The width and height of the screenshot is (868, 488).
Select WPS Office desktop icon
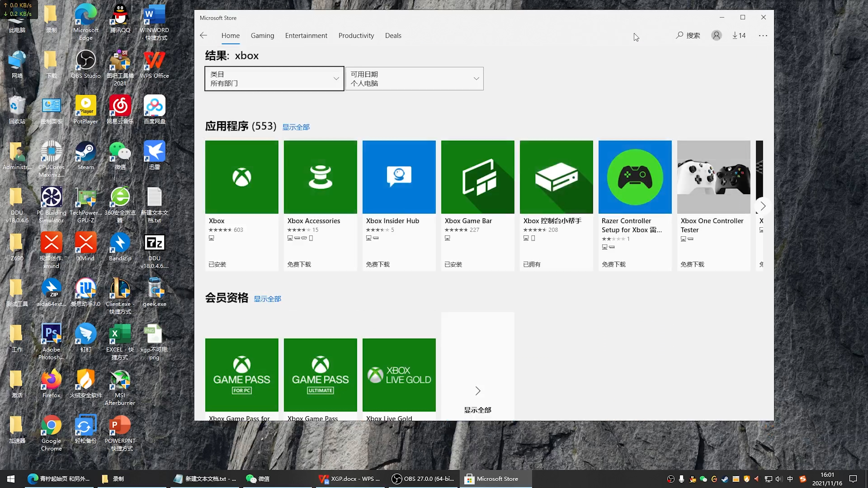[x=154, y=64]
